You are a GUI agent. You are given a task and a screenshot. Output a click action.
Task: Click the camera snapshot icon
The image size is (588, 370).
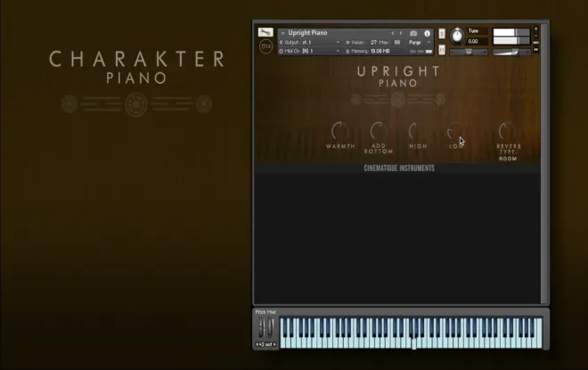point(413,33)
